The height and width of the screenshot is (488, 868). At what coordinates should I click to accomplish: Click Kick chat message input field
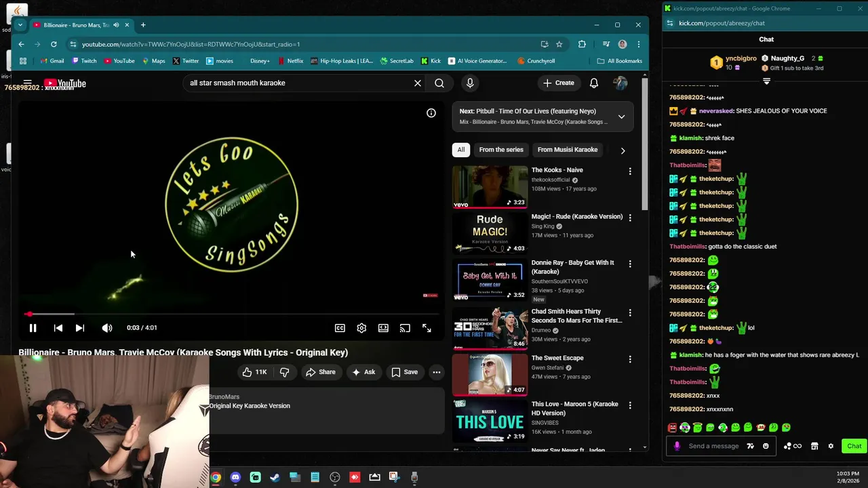point(713,446)
